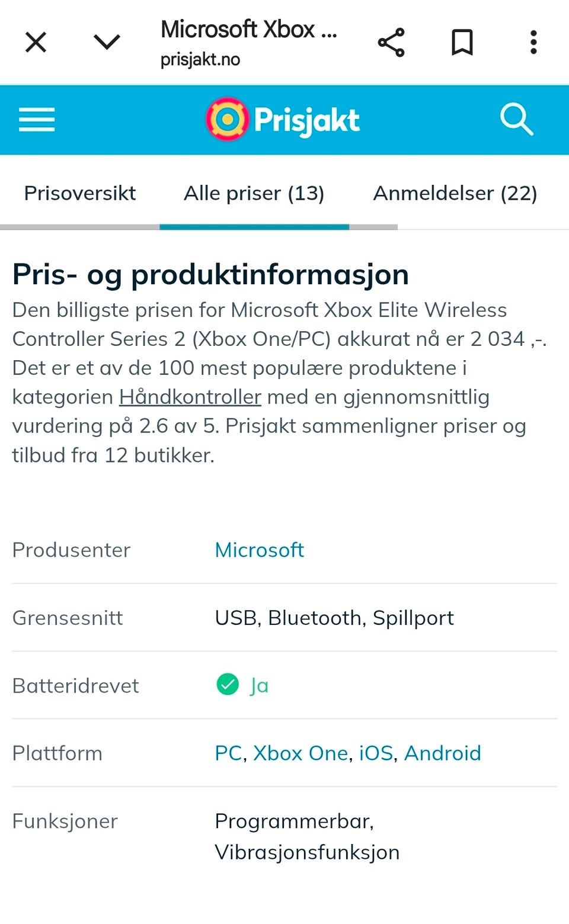569x924 pixels.
Task: Select the iOS platform link
Action: click(x=376, y=753)
